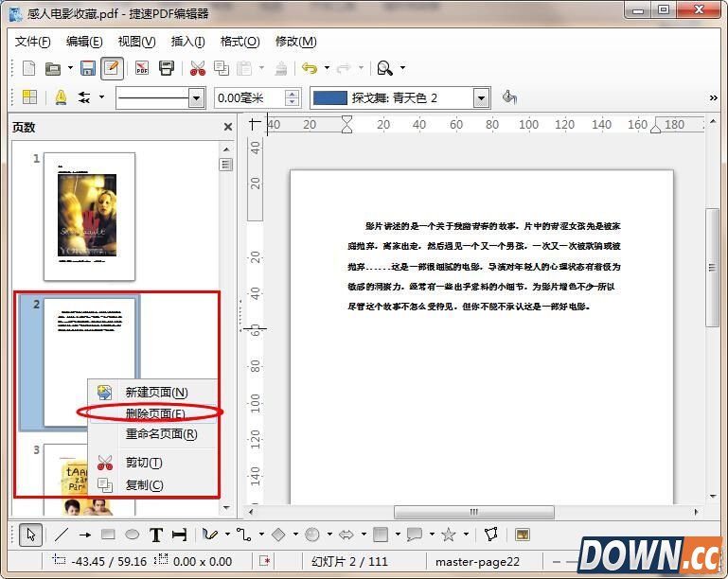Click the Save floppy disk icon
Image resolution: width=728 pixels, height=579 pixels.
[x=88, y=68]
